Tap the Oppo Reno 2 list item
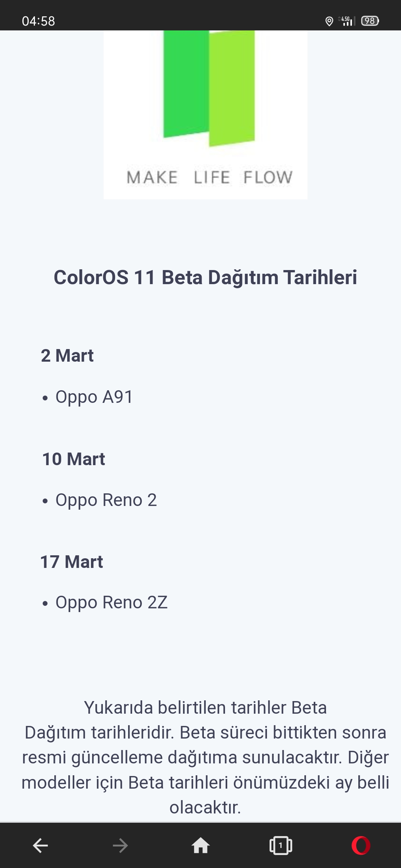The height and width of the screenshot is (868, 401). point(106,500)
